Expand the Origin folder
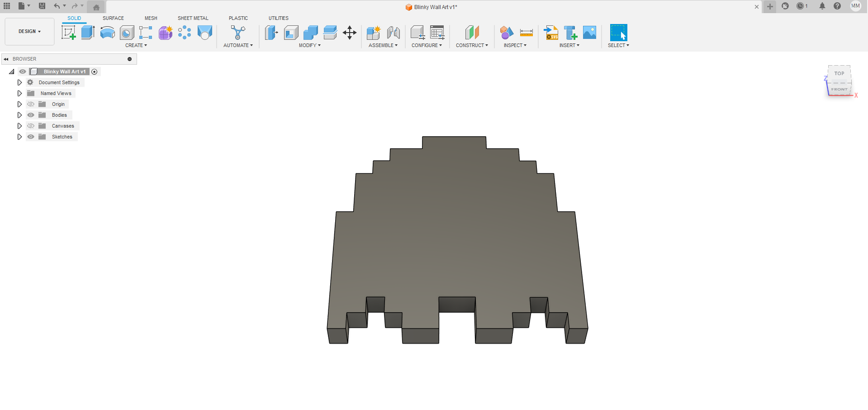Image resolution: width=868 pixels, height=410 pixels. (x=19, y=104)
